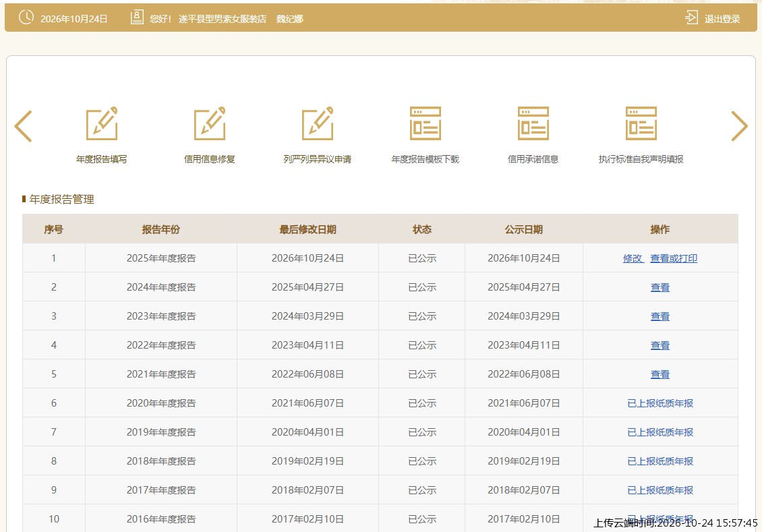
Task: Click the 2016年年度报告 cell
Action: click(161, 519)
